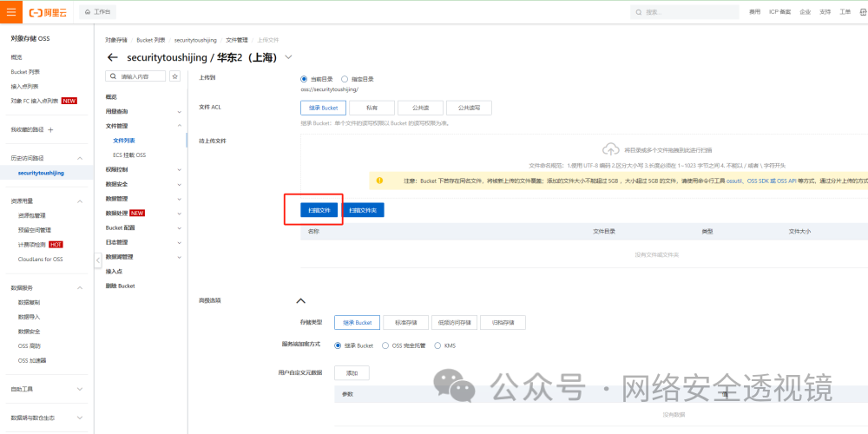Open ICP 备案 in the top bar

point(780,12)
